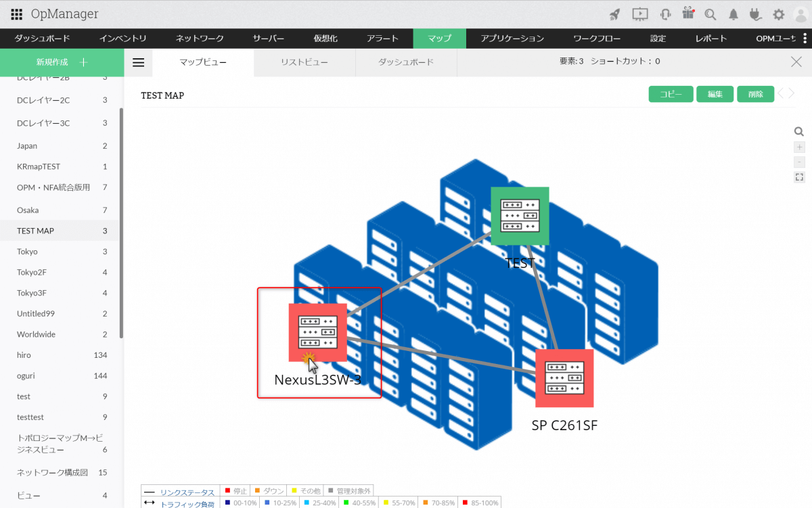Image resolution: width=812 pixels, height=508 pixels.
Task: Click the plus icon beside 新規作成
Action: click(83, 62)
